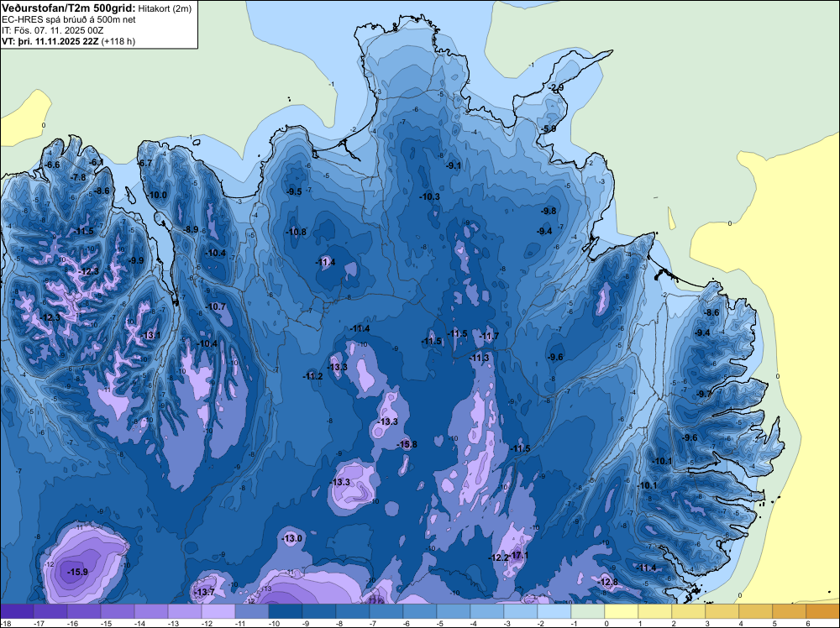
Task: Click the -6.7 temperature label
Action: (145, 163)
